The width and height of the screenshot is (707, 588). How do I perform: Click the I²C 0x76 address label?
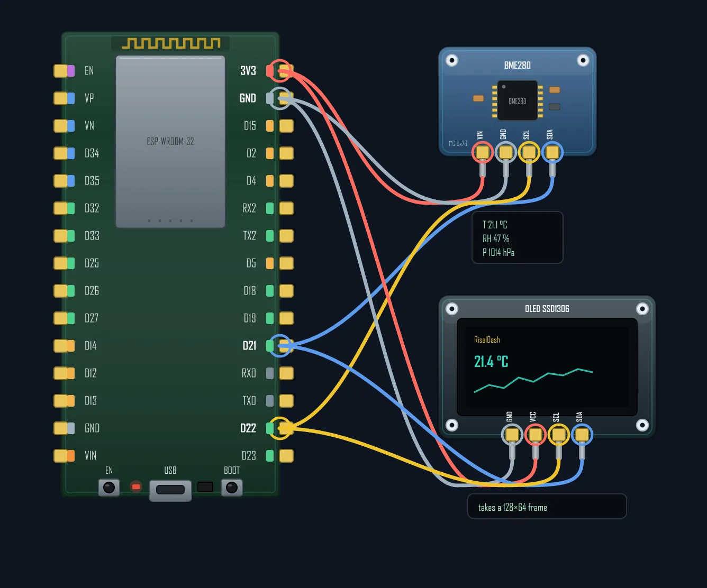(458, 143)
